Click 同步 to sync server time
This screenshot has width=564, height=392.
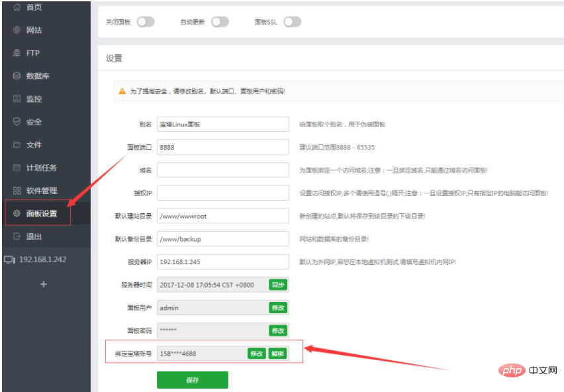[x=277, y=284]
